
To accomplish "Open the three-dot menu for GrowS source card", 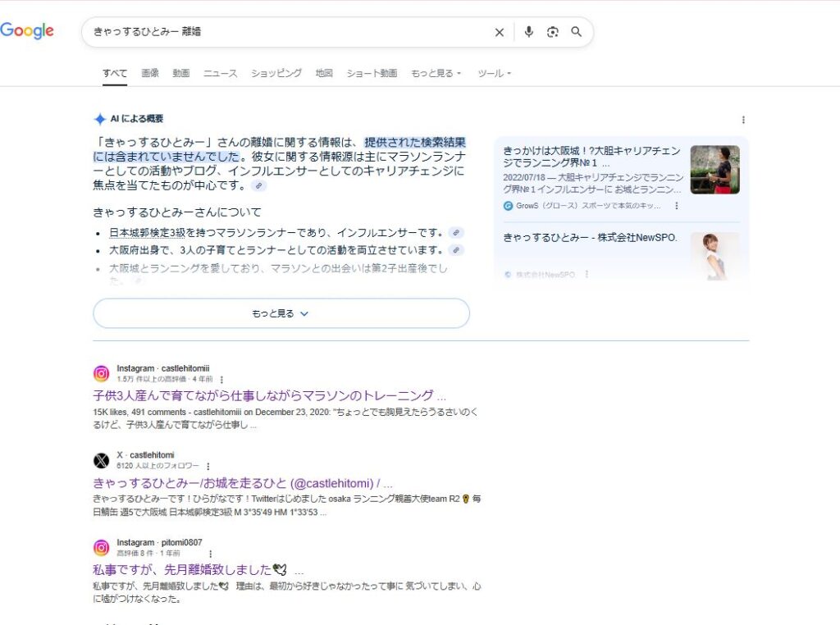I will [x=677, y=206].
